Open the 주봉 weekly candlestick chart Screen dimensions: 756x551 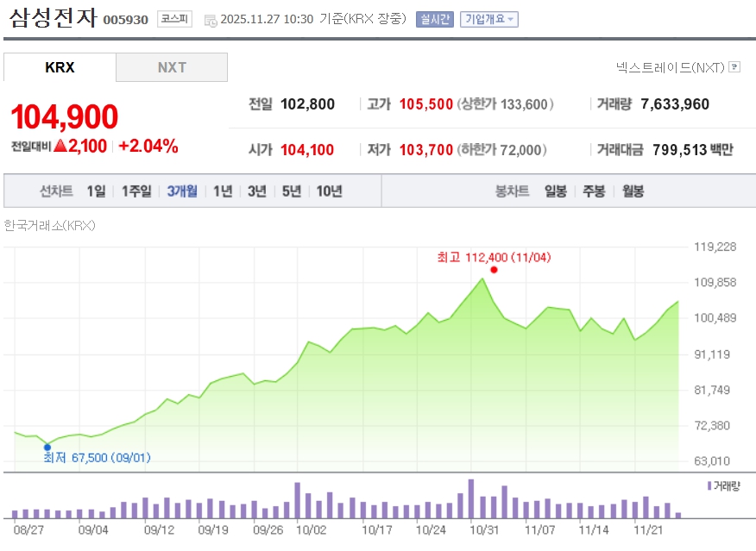pos(594,191)
